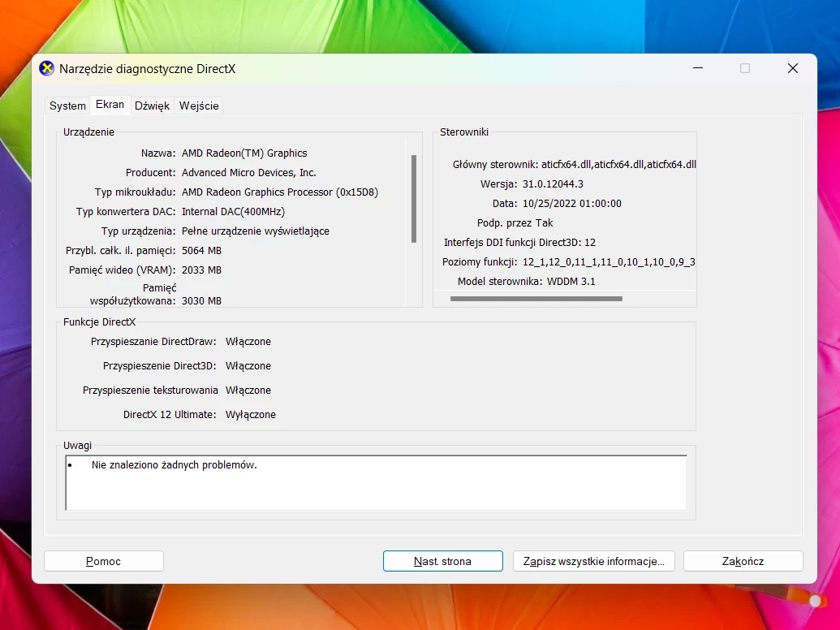This screenshot has height=630, width=840.
Task: Click Zapisz wszystkie informacje button
Action: (593, 560)
